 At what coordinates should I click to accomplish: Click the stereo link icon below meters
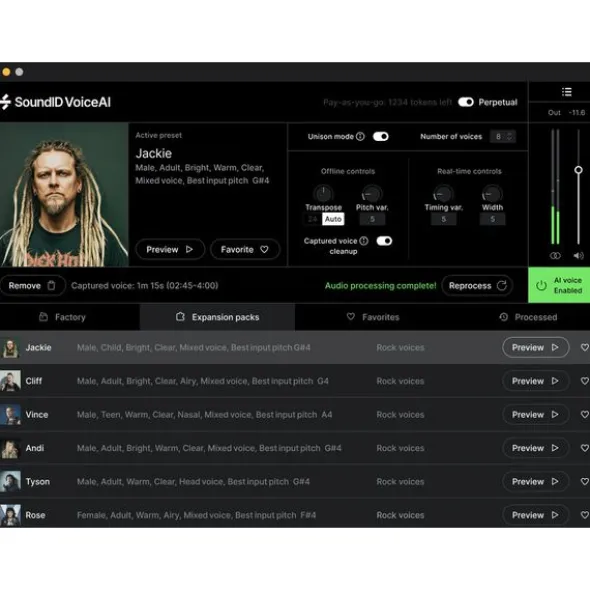click(x=555, y=256)
